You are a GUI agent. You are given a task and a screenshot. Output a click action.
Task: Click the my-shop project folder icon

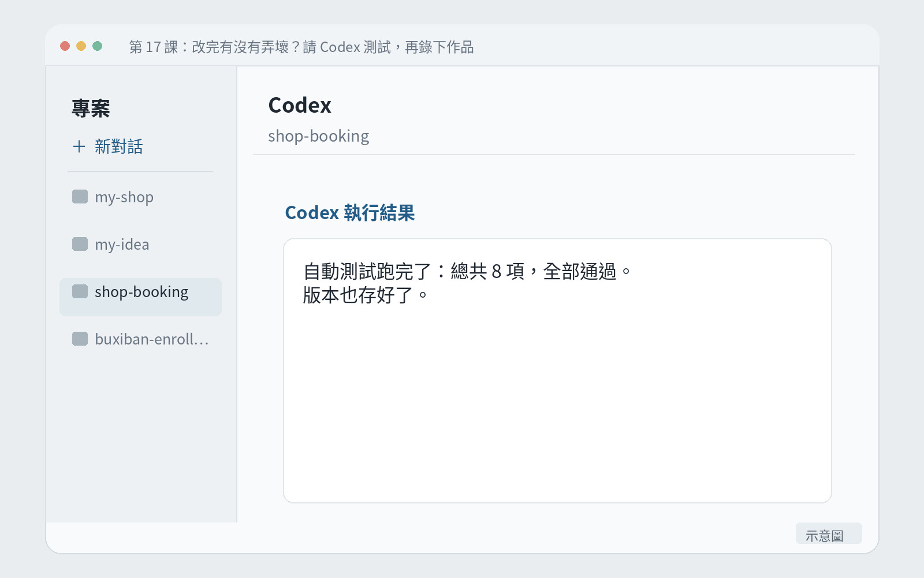pos(80,197)
